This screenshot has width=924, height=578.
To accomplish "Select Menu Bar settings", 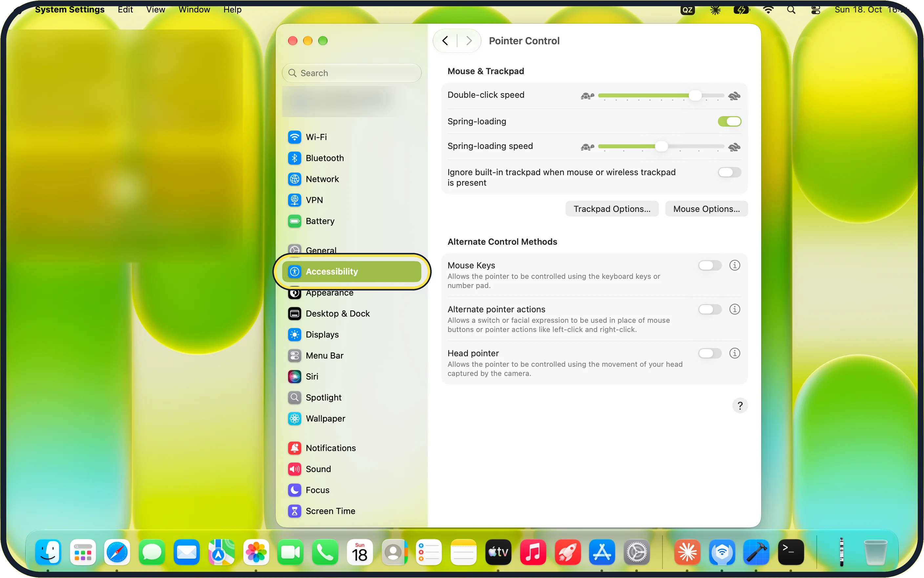I will click(351, 356).
